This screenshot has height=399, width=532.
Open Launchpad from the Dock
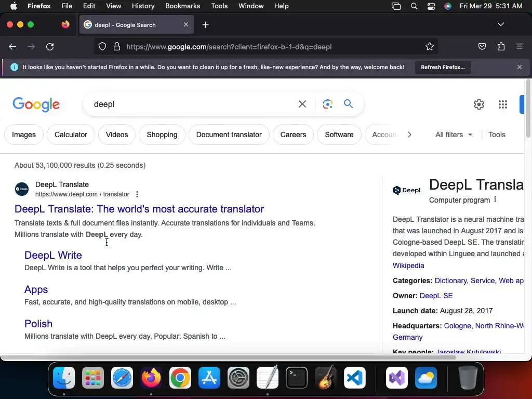point(92,378)
